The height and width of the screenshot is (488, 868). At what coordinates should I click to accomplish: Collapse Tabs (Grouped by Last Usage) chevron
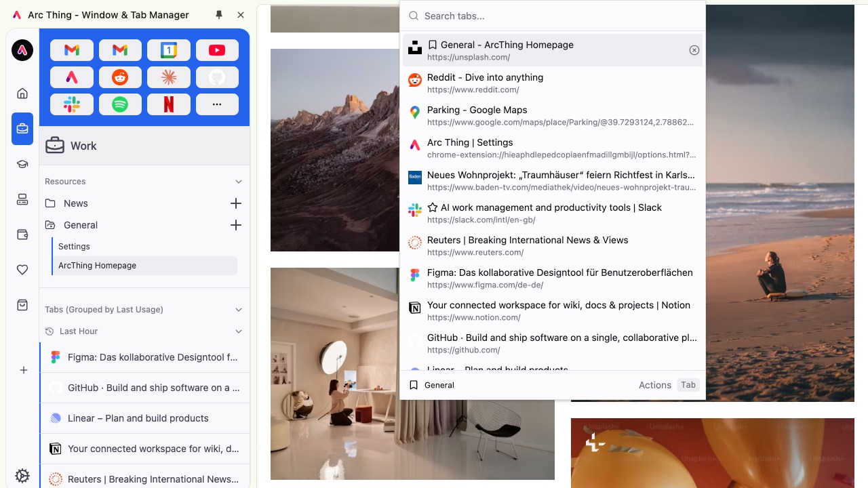tap(239, 310)
